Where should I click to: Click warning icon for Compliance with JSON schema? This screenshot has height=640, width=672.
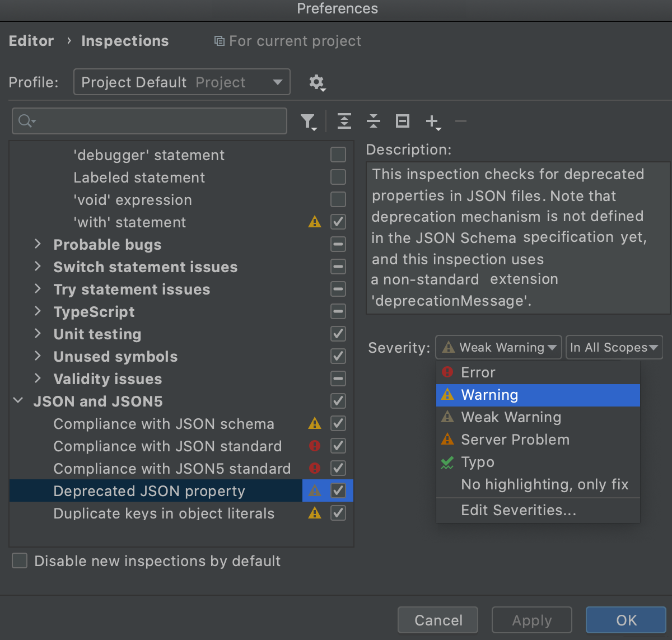(x=315, y=424)
